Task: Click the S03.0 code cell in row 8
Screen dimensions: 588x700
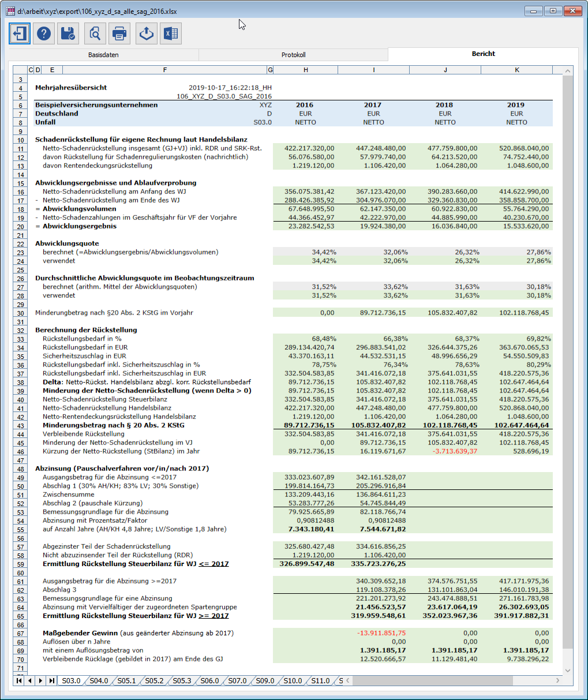Action: pyautogui.click(x=263, y=122)
